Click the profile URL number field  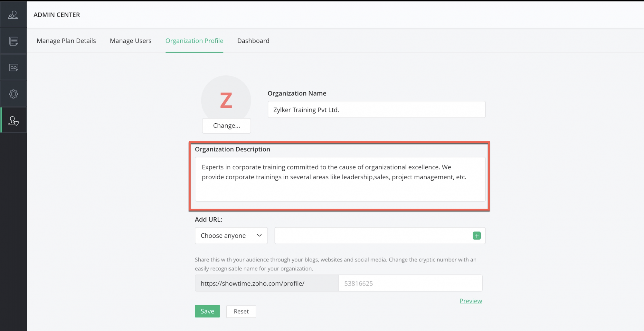coord(410,283)
